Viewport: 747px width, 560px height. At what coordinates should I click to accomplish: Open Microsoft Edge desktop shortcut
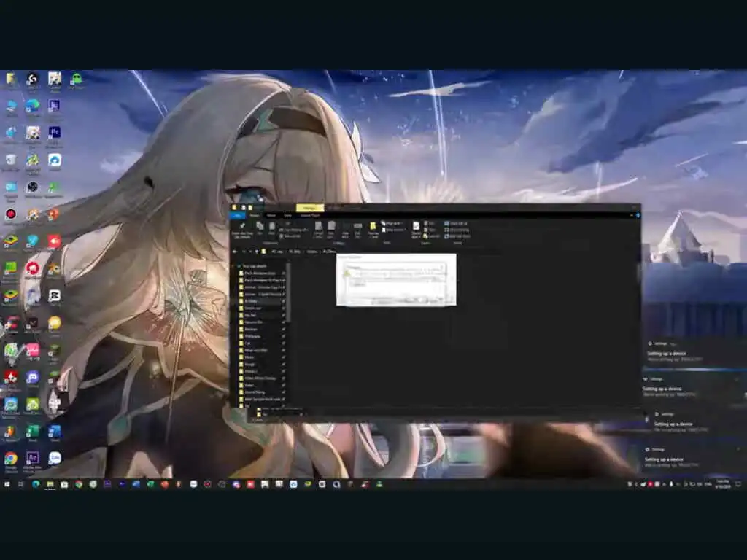32,108
